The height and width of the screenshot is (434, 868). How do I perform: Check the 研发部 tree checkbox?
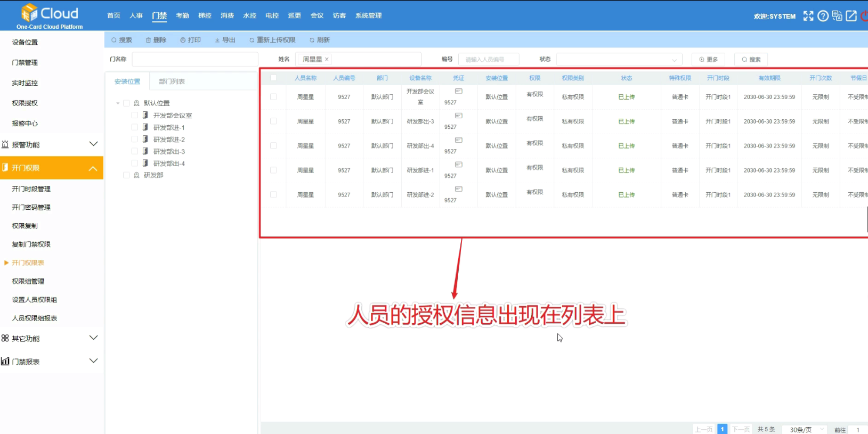(126, 175)
